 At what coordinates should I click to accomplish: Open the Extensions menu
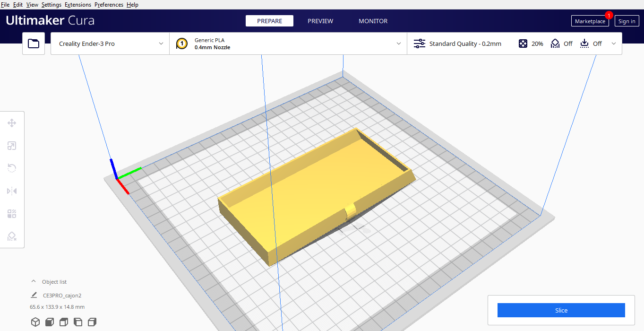77,4
